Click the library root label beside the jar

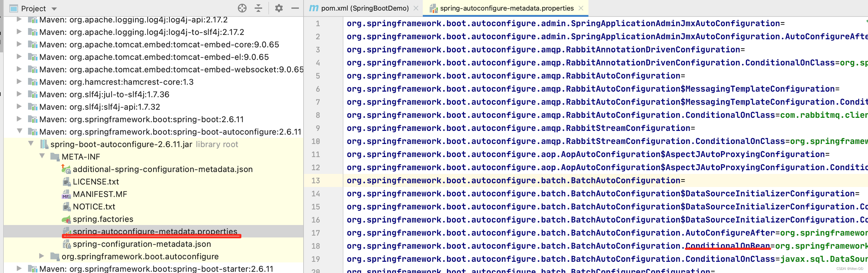pyautogui.click(x=217, y=144)
